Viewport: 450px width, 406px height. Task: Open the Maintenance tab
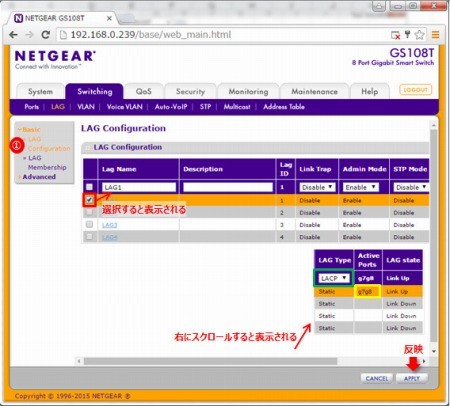(314, 92)
